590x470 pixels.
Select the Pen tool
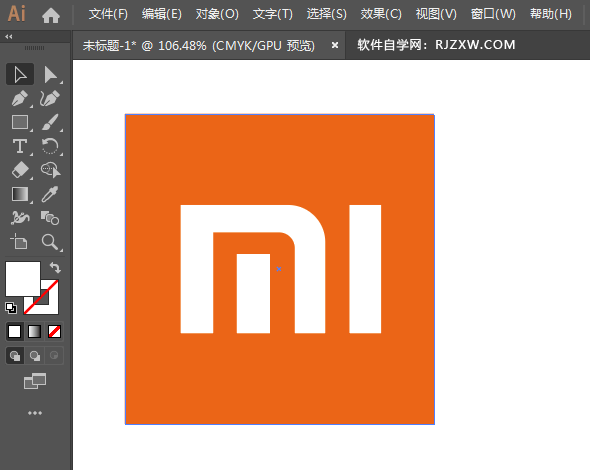[x=20, y=98]
